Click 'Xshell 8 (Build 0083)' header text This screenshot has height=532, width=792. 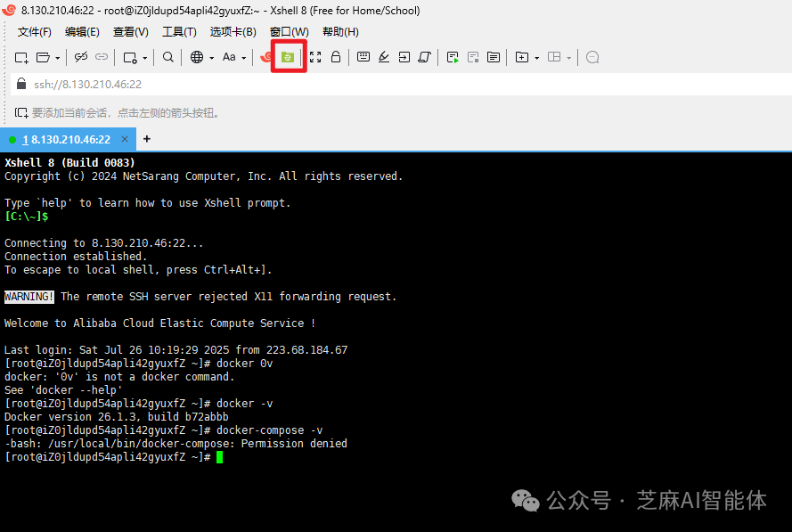tap(69, 163)
